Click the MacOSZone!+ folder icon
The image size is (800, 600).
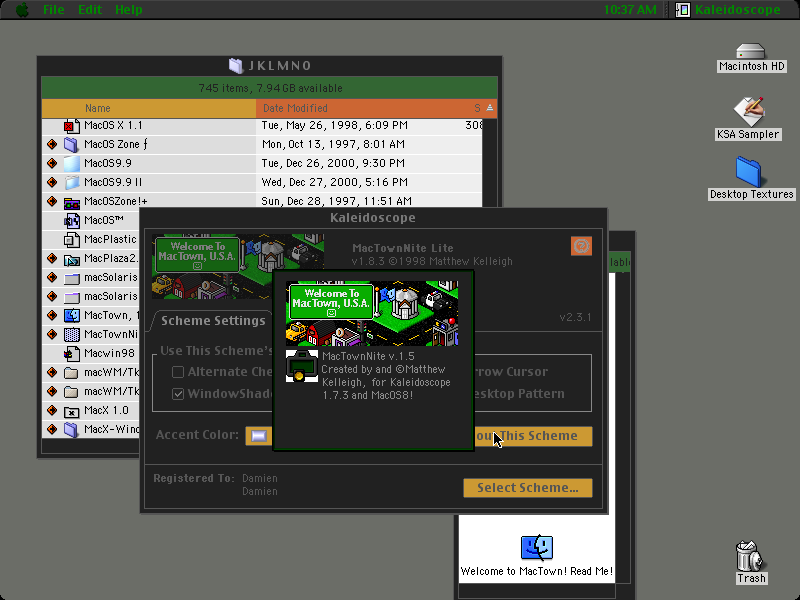[x=71, y=202]
